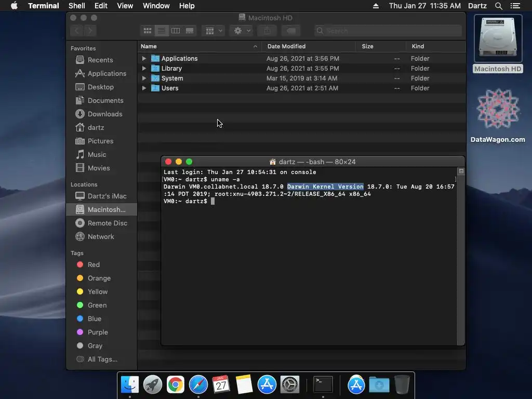
Task: Click the Purple tag in sidebar
Action: coord(102,332)
